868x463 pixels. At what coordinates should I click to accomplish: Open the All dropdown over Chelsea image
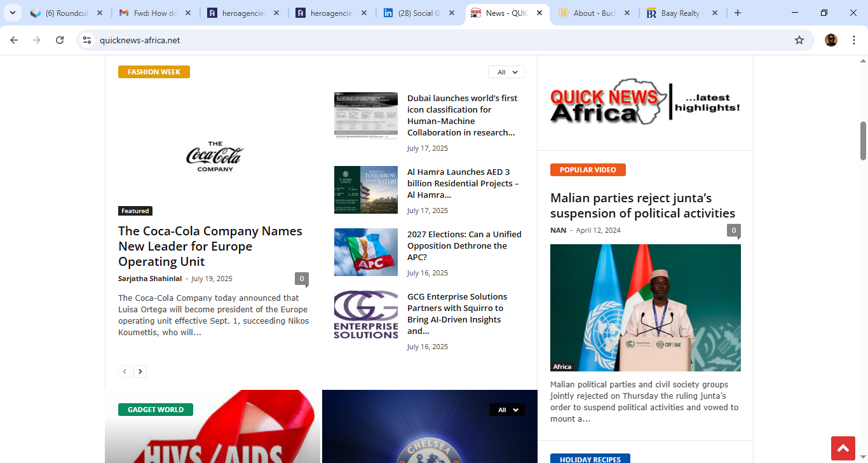coord(507,410)
